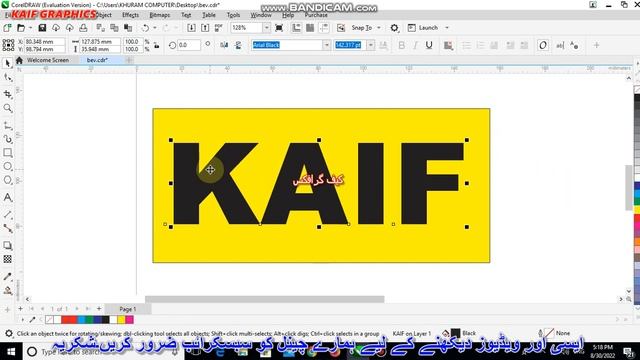Select the Connector tool
This screenshot has width=640, height=360.
(x=7, y=228)
